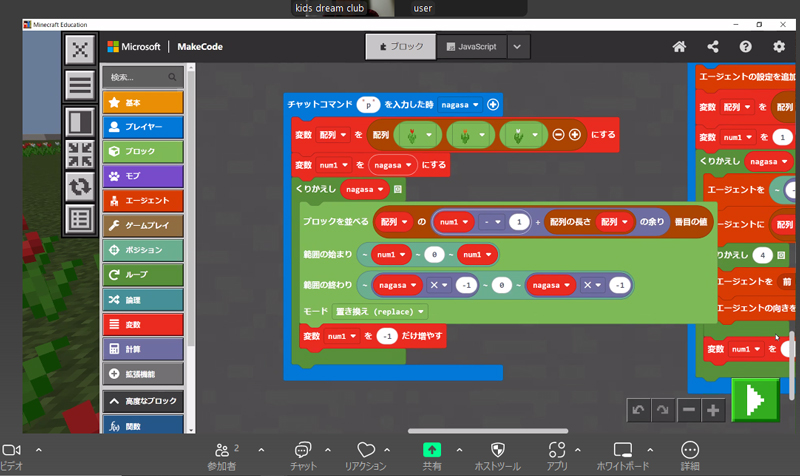Viewport: 800px width, 476px height.
Task: Add a parameter to チャットコマンド block with plus
Action: coord(493,105)
